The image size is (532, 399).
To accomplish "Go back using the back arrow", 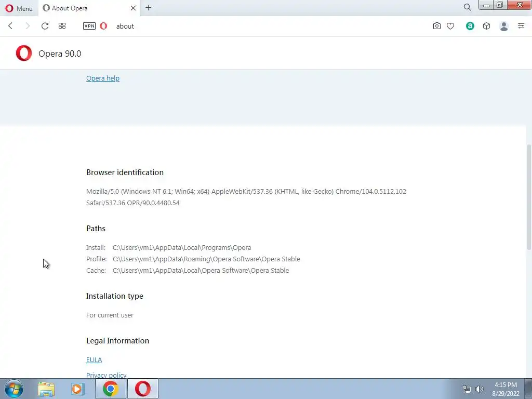I will (x=10, y=26).
